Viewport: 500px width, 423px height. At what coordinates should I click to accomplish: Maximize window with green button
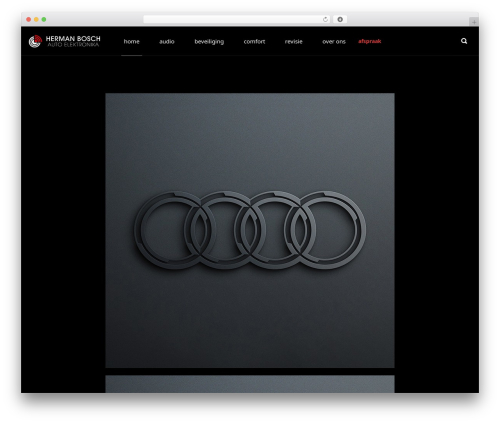pyautogui.click(x=44, y=19)
